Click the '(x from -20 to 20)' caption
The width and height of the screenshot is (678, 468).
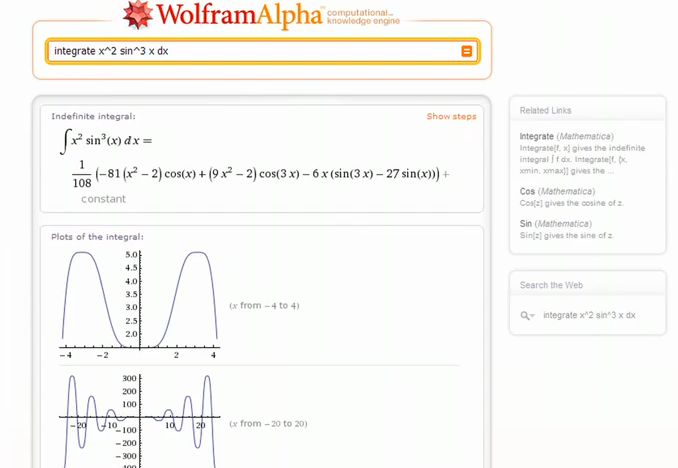[268, 424]
